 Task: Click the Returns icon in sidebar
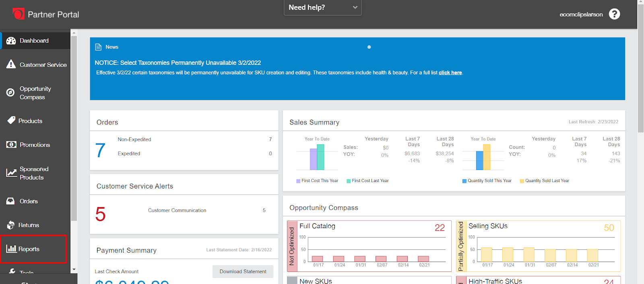(11, 225)
